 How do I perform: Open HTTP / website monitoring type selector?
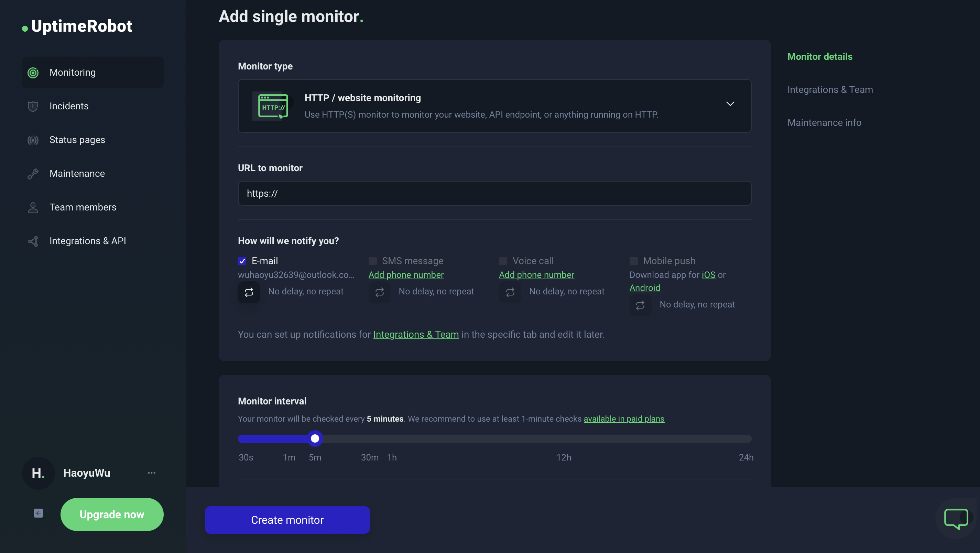[494, 106]
